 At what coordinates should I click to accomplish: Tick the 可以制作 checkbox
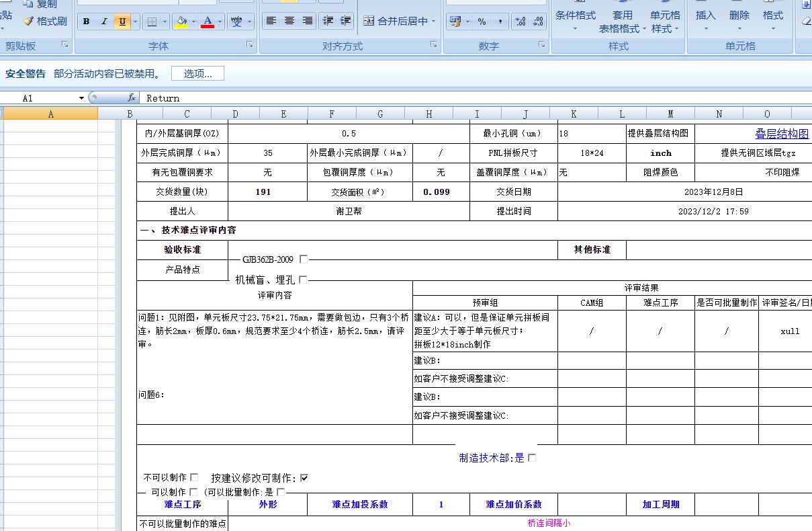[x=193, y=492]
